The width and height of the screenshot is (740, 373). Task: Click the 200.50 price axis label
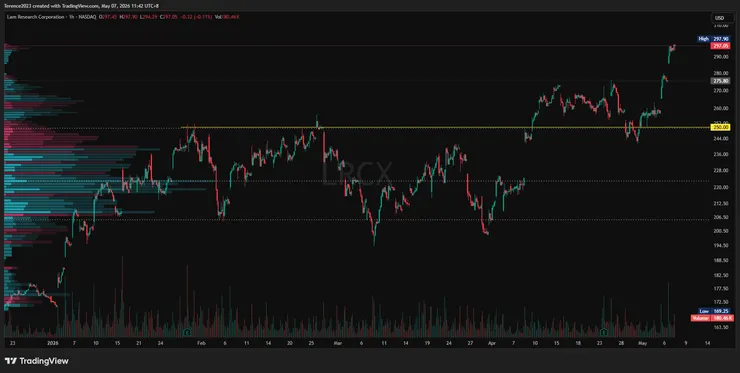point(720,231)
